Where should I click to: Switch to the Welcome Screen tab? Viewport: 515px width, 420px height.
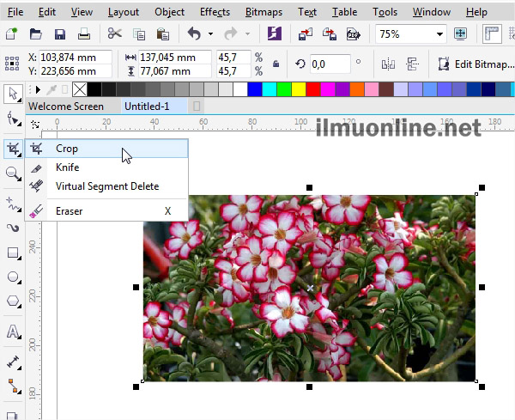click(x=66, y=107)
